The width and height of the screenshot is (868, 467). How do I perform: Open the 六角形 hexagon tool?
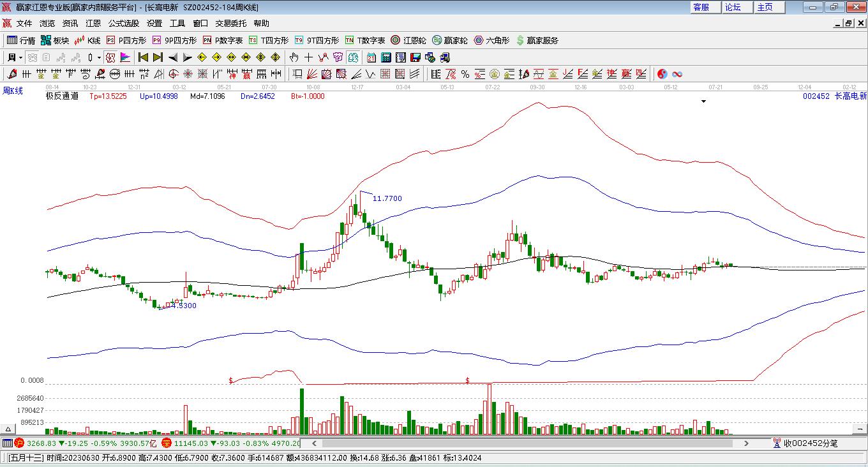(x=491, y=40)
